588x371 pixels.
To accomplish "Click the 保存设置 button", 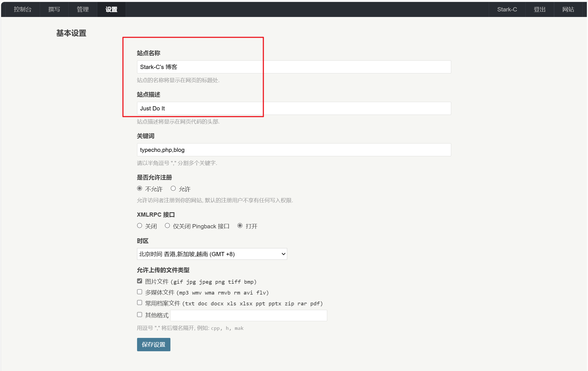I will (x=153, y=345).
